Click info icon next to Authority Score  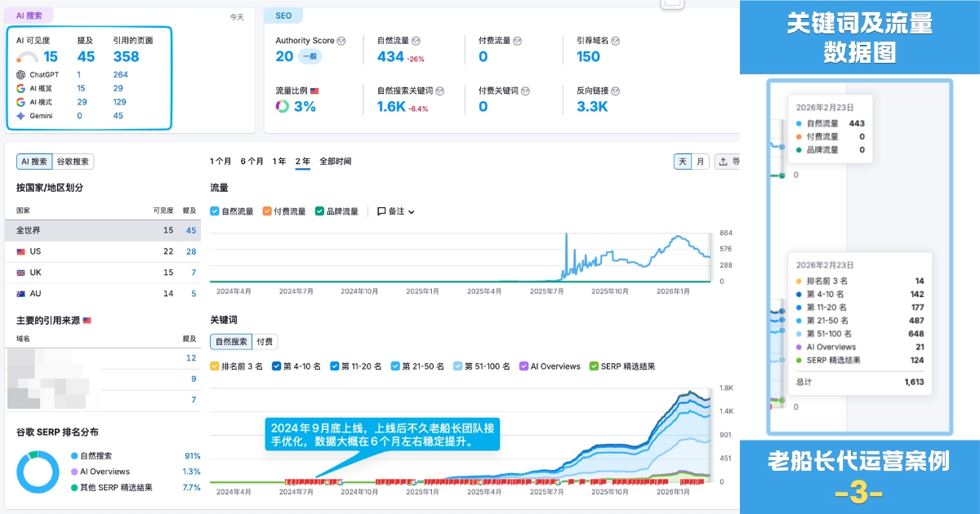tap(341, 41)
